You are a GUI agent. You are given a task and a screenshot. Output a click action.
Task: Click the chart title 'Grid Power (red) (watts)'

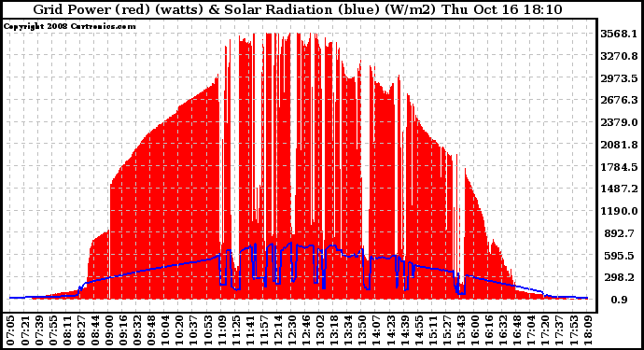coord(119,9)
